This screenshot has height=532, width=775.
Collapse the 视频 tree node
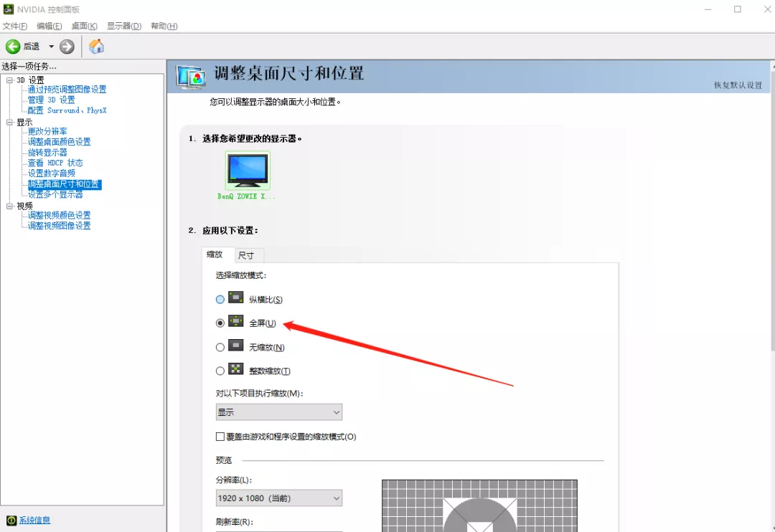(x=9, y=206)
